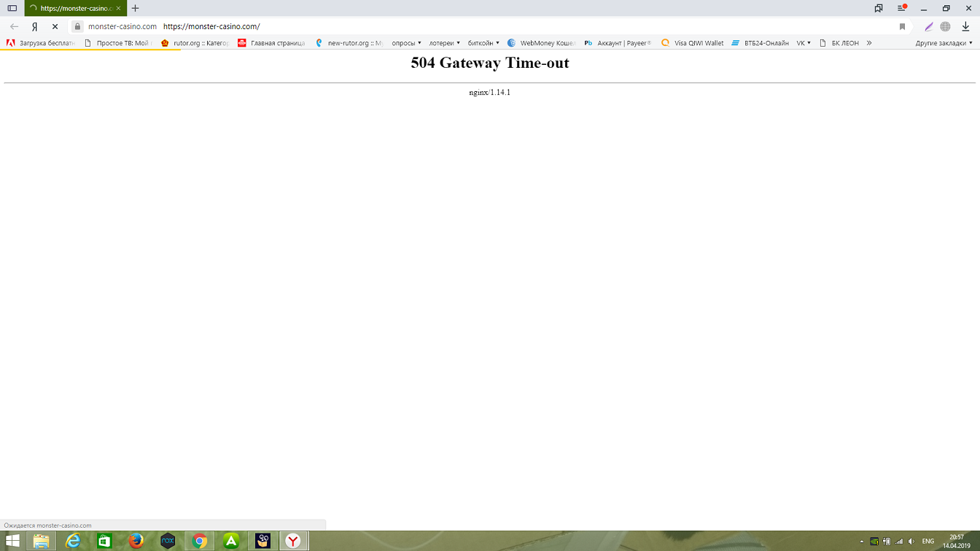Open the 'БК ЛЕОН' bookmark
Screen dimensions: 980x551
[x=839, y=43]
